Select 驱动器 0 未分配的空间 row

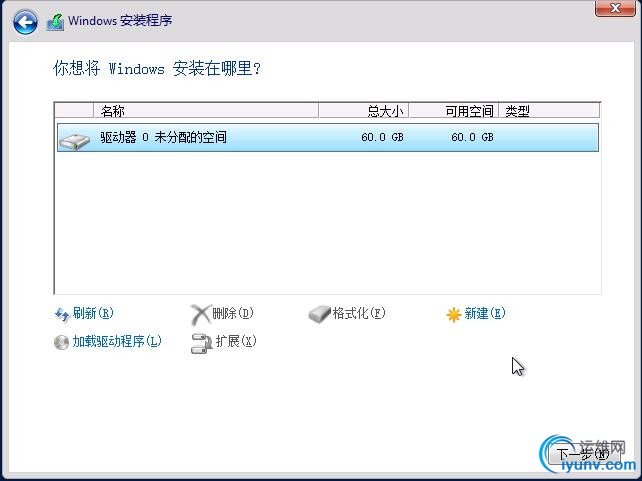(328, 138)
